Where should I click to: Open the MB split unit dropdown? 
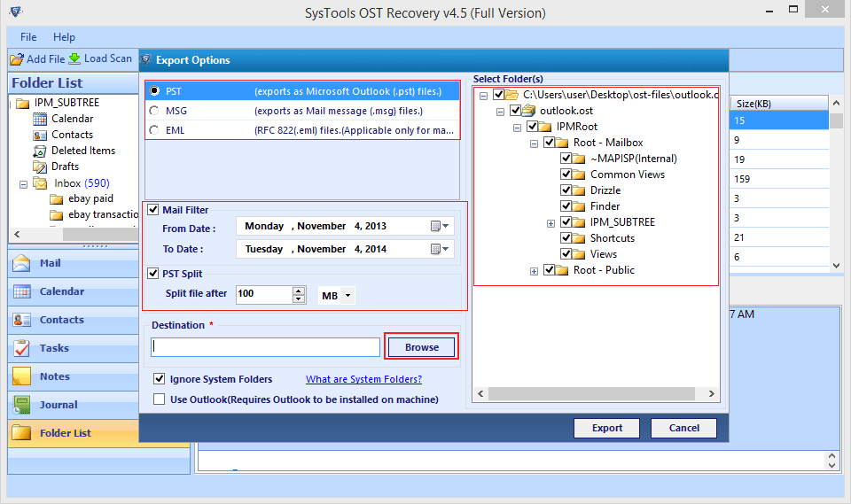pyautogui.click(x=347, y=296)
